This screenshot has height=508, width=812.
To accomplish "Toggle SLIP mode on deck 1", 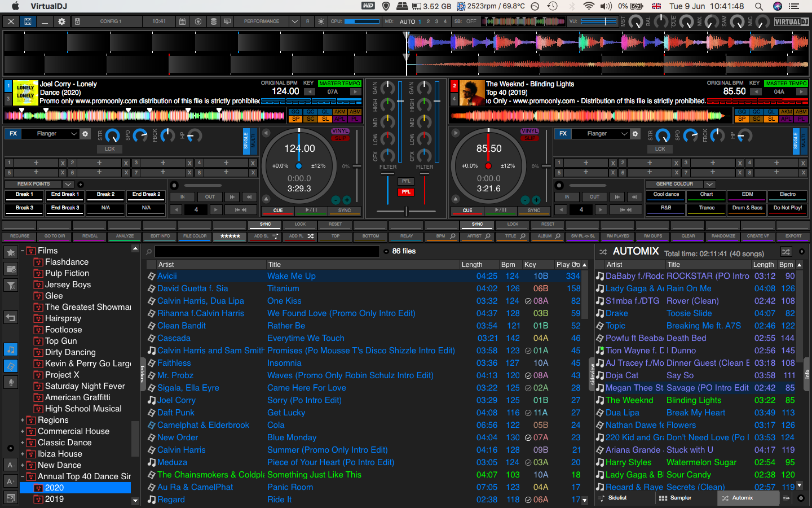I will coord(340,138).
